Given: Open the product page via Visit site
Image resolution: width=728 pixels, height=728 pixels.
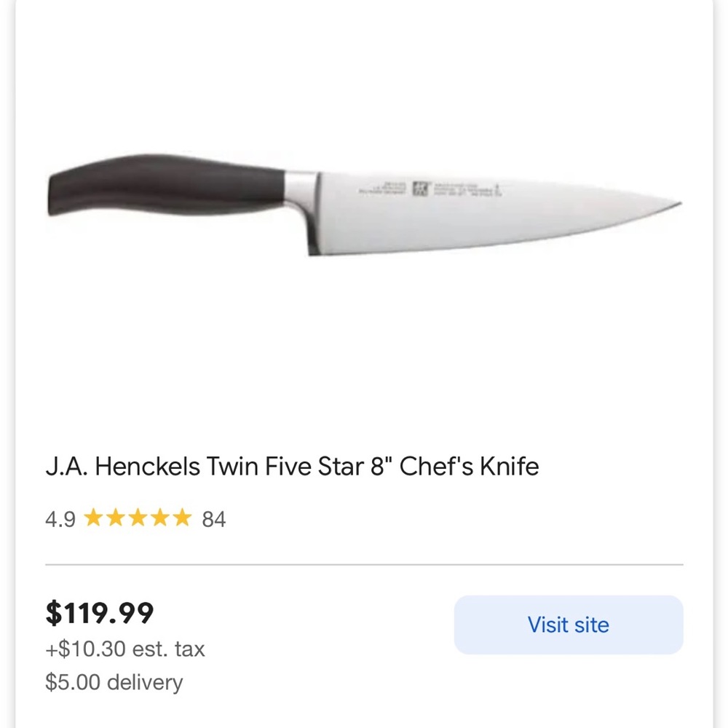Looking at the screenshot, I should tap(568, 625).
